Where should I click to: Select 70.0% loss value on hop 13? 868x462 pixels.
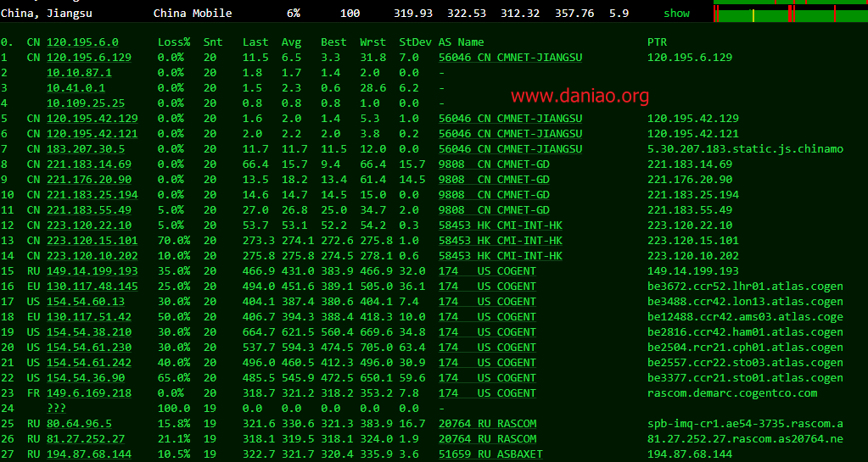click(174, 241)
